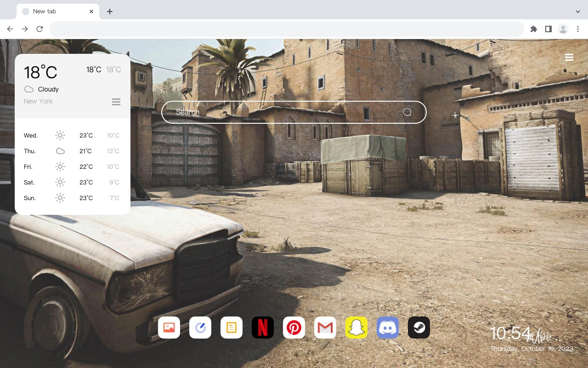Click the date Thursday, October 10, 2023
This screenshot has width=588, height=368.
coord(531,349)
